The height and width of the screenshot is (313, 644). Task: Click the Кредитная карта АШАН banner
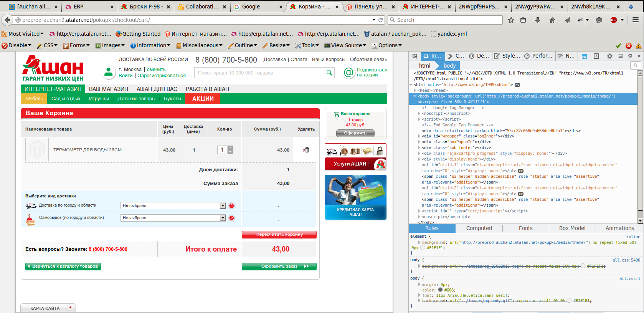pos(355,197)
